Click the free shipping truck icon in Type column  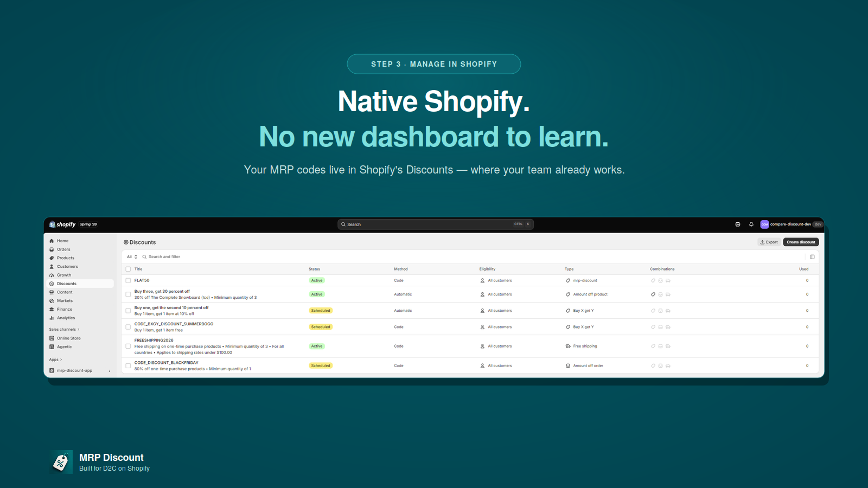click(x=568, y=346)
